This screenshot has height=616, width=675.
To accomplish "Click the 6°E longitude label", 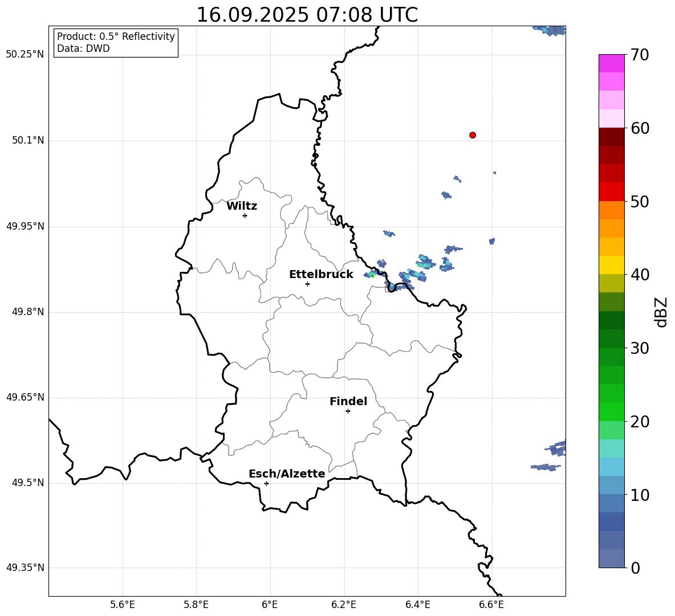I will pyautogui.click(x=270, y=605).
